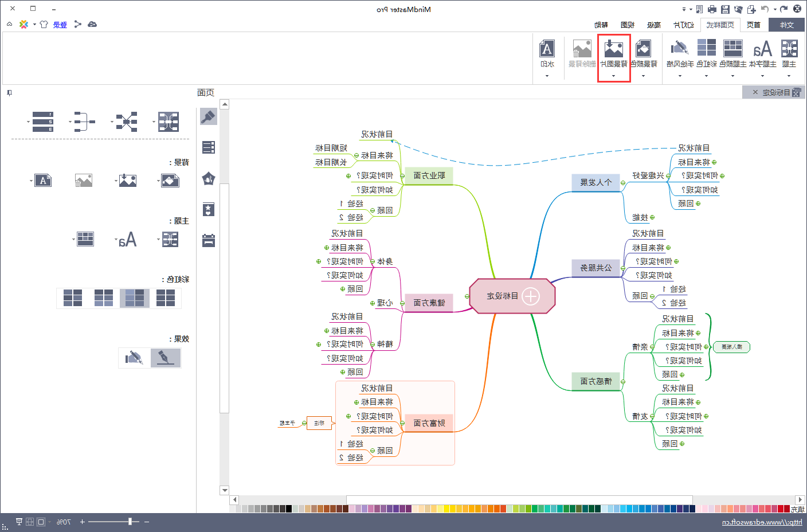Click the Export icon beside the printer
The width and height of the screenshot is (807, 532).
tap(699, 9)
